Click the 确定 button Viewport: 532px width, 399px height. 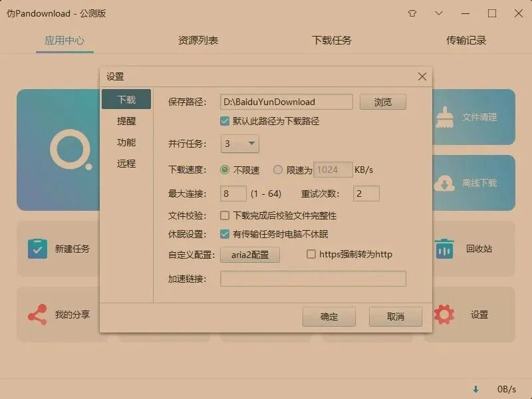tap(329, 317)
